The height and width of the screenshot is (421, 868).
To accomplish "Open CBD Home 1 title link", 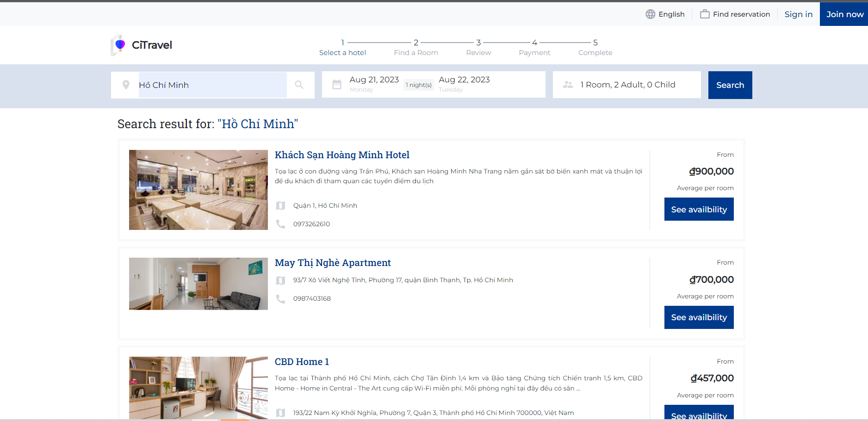I will pos(302,362).
